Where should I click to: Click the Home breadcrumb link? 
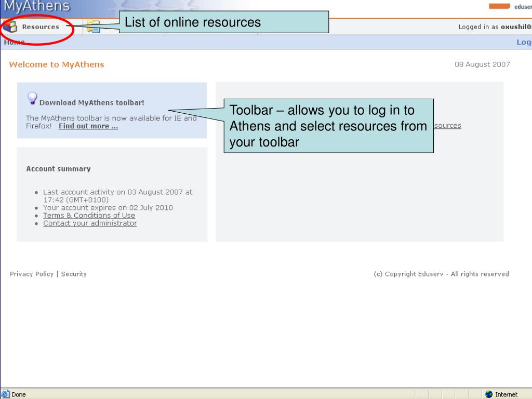click(x=14, y=42)
